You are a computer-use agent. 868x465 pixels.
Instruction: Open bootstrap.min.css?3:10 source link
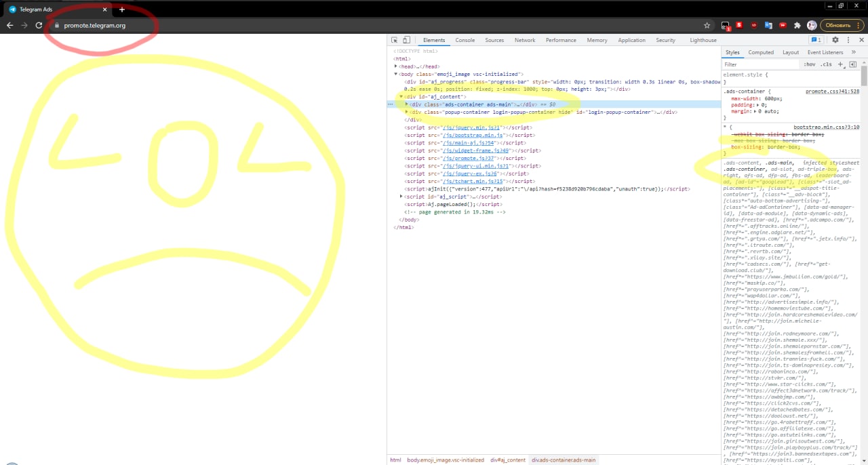826,127
